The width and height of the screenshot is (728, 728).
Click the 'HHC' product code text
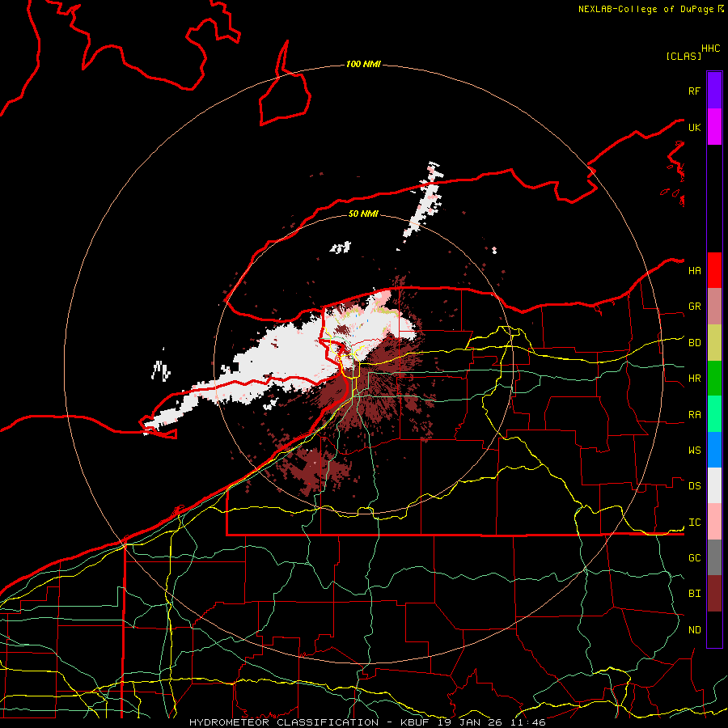[x=710, y=49]
